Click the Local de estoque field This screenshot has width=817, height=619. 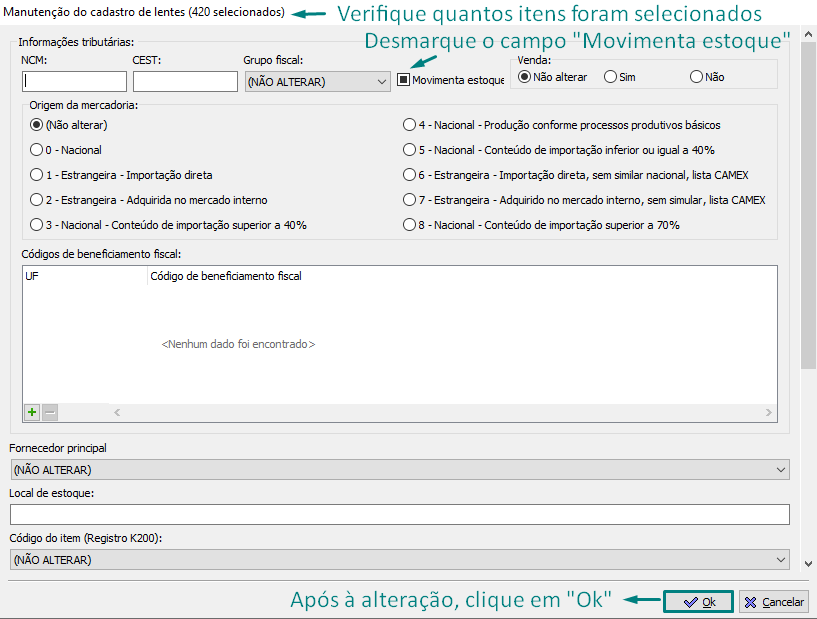[400, 515]
